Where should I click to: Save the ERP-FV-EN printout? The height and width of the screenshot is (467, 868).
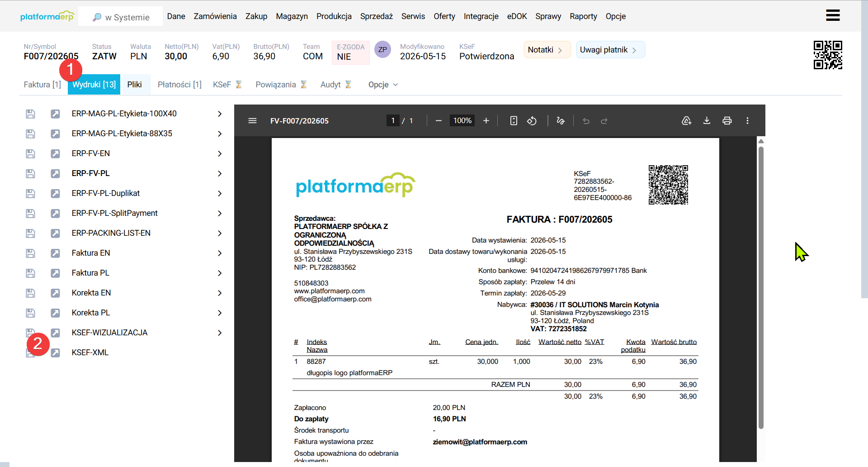pos(30,154)
